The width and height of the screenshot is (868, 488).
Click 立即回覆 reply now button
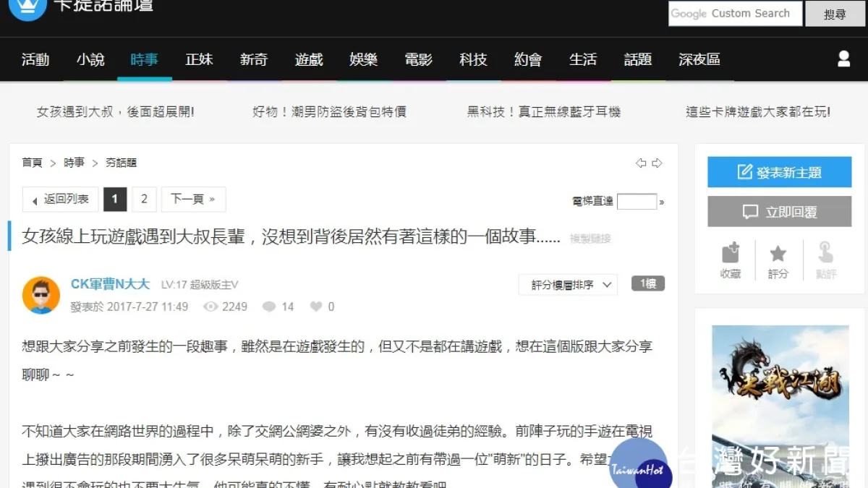point(779,212)
